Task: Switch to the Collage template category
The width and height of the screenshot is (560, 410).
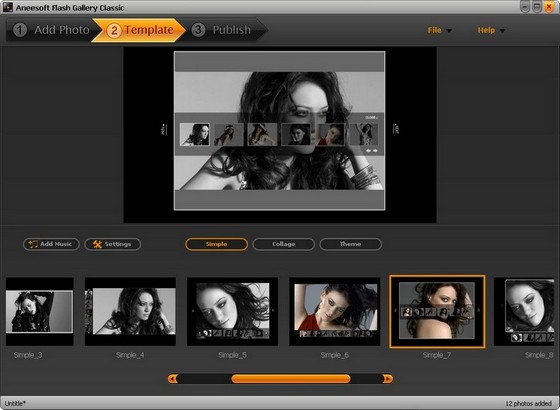Action: pyautogui.click(x=284, y=244)
